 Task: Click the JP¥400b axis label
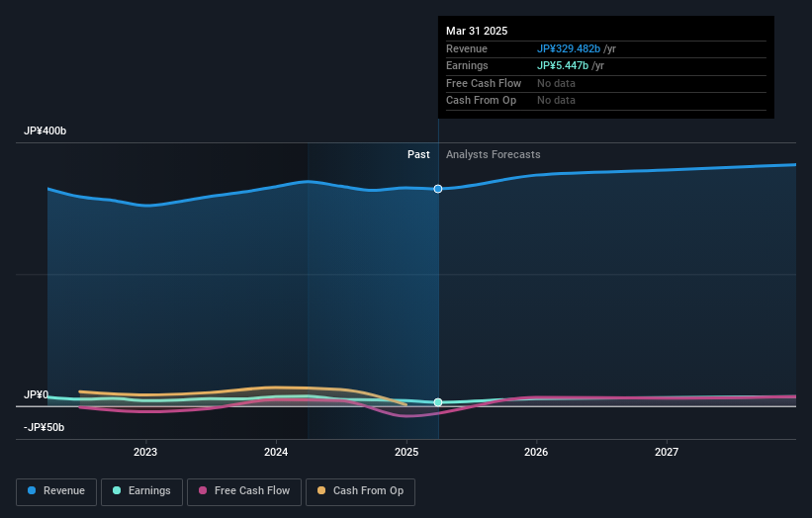click(45, 130)
